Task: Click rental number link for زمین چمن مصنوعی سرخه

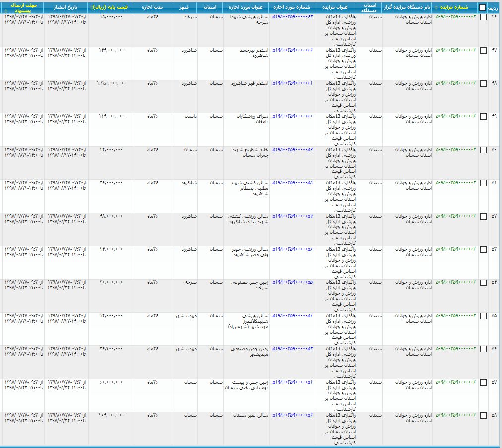Action: [x=293, y=282]
